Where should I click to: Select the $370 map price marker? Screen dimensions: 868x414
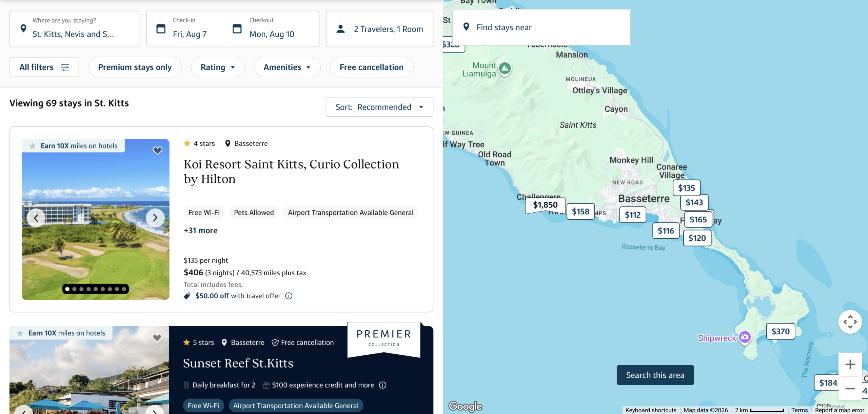pos(781,331)
